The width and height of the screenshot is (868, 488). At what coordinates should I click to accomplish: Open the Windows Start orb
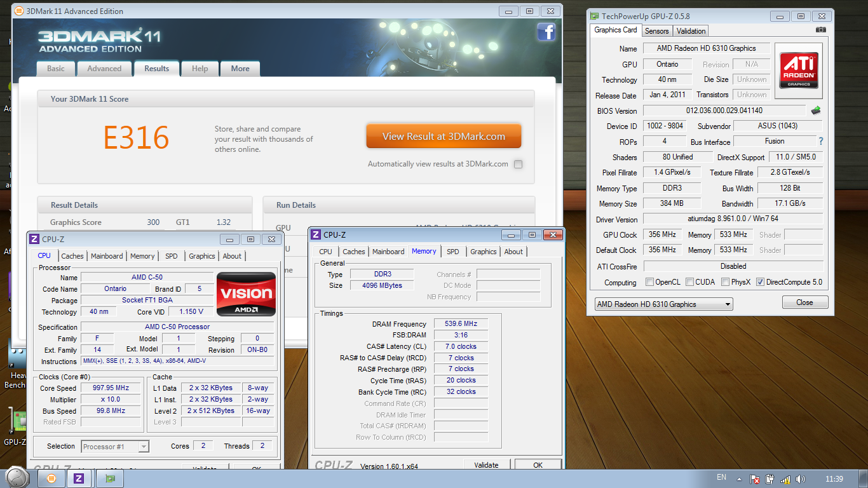pos(17,477)
